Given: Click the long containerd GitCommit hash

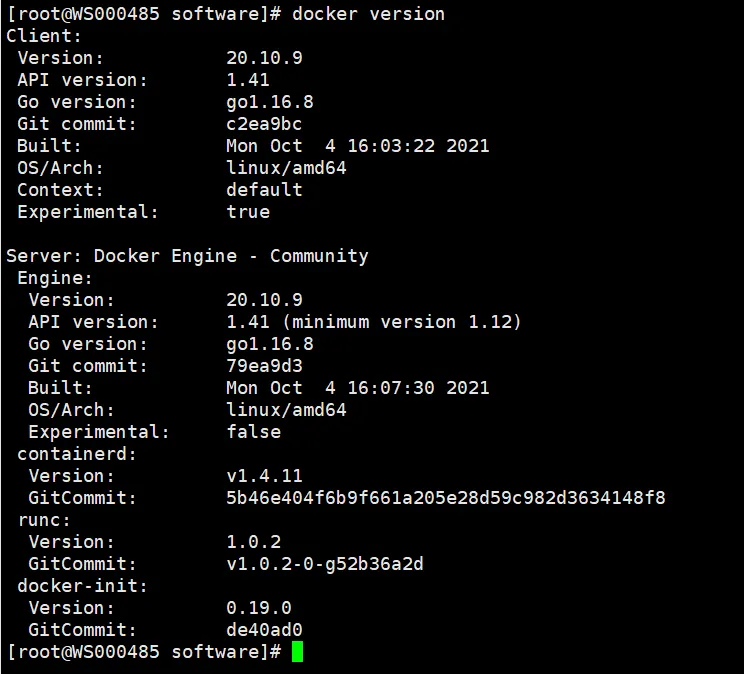Looking at the screenshot, I should pos(446,498).
